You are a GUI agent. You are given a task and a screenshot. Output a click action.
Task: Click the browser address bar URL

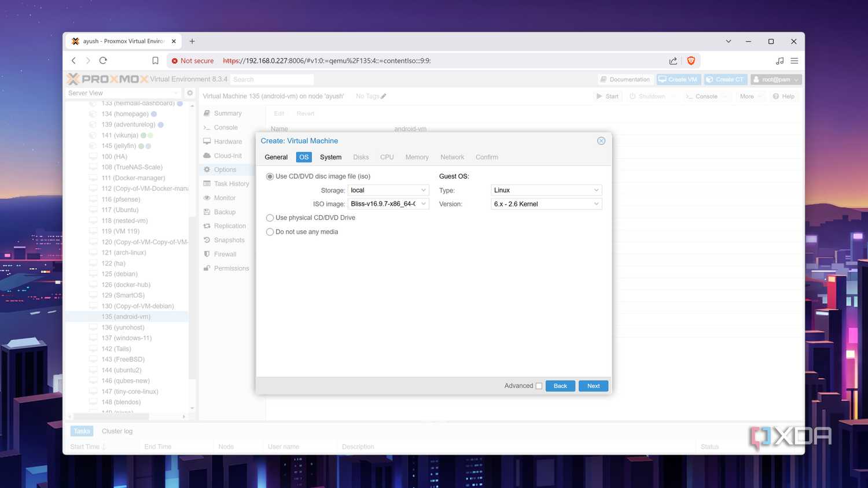coord(327,61)
